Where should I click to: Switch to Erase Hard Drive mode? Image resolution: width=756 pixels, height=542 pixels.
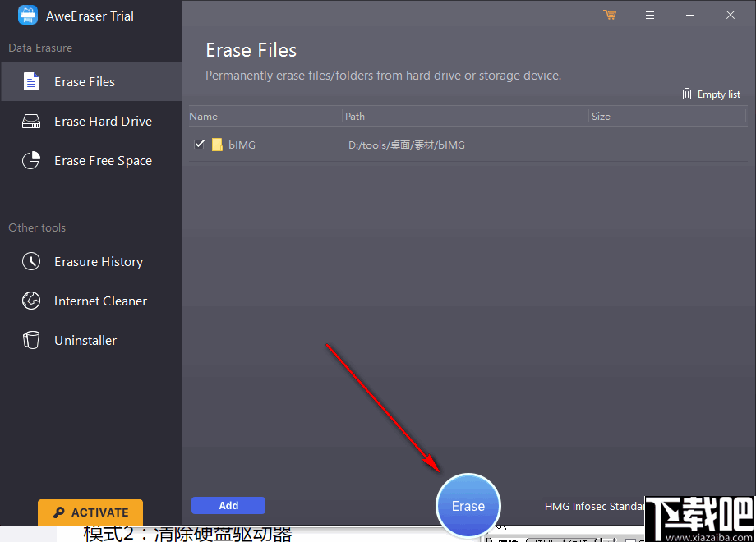pos(91,121)
